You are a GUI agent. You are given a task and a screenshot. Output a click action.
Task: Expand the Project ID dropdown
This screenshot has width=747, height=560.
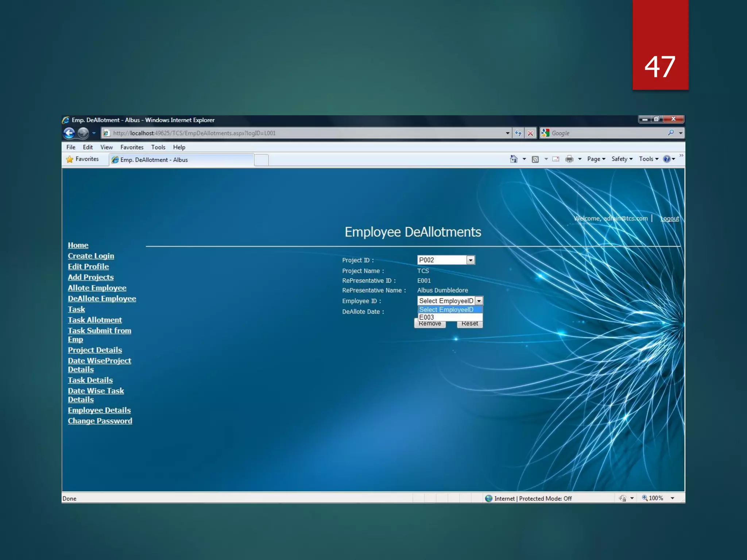click(x=471, y=260)
